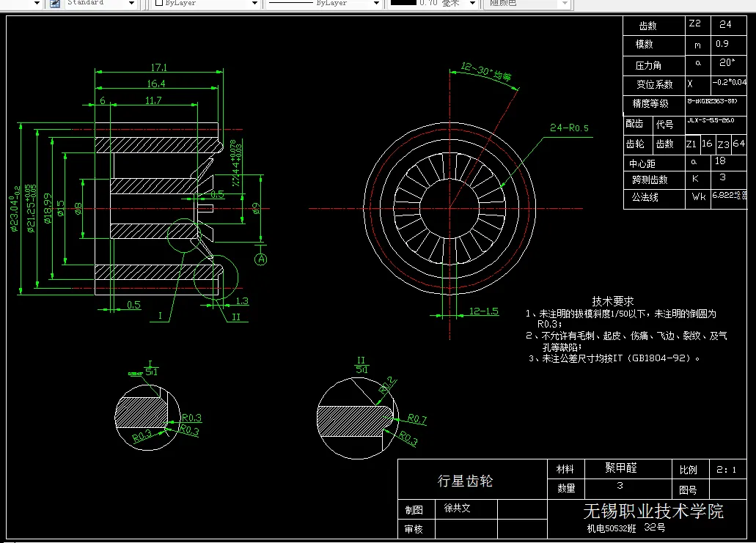The height and width of the screenshot is (543, 756).
Task: Click the II 5:1 detail view label
Action: point(362,365)
